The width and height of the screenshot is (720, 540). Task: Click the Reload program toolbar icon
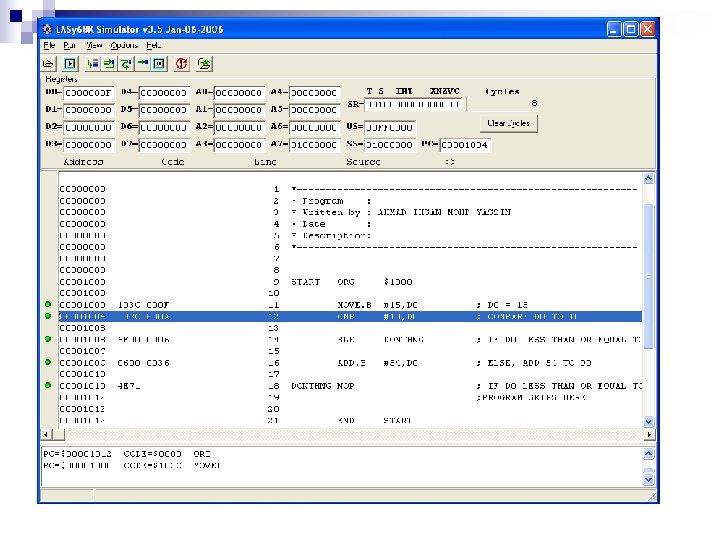[x=204, y=64]
